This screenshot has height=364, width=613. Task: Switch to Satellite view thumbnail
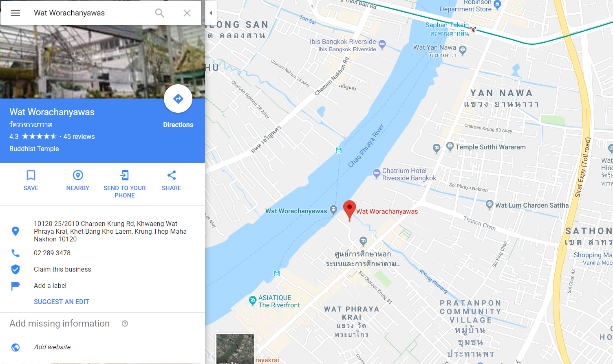click(x=235, y=349)
